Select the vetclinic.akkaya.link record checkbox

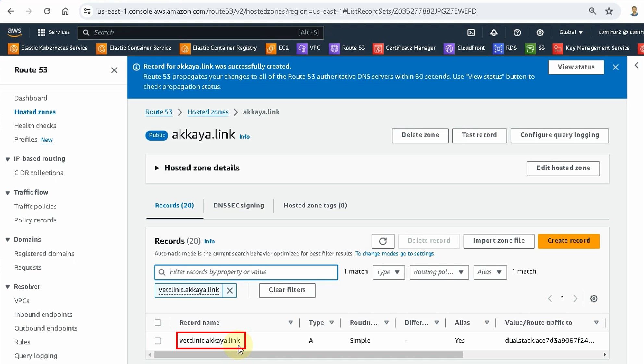click(158, 341)
